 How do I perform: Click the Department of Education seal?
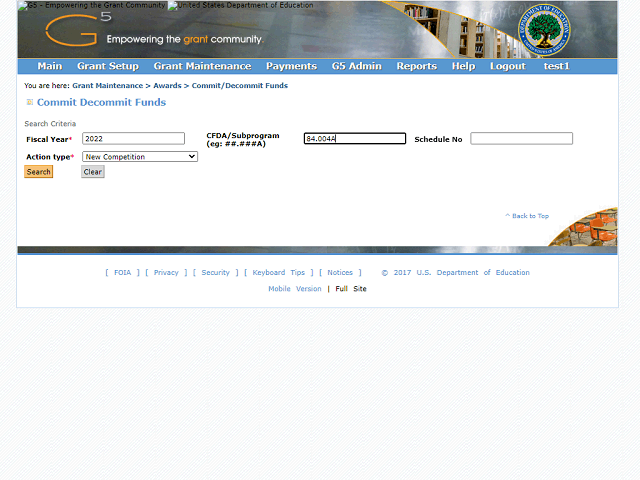544,30
